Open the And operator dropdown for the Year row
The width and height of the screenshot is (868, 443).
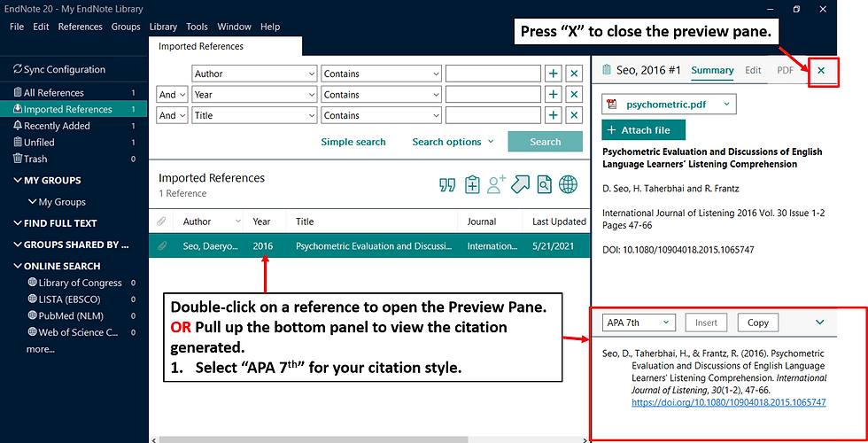pyautogui.click(x=172, y=95)
